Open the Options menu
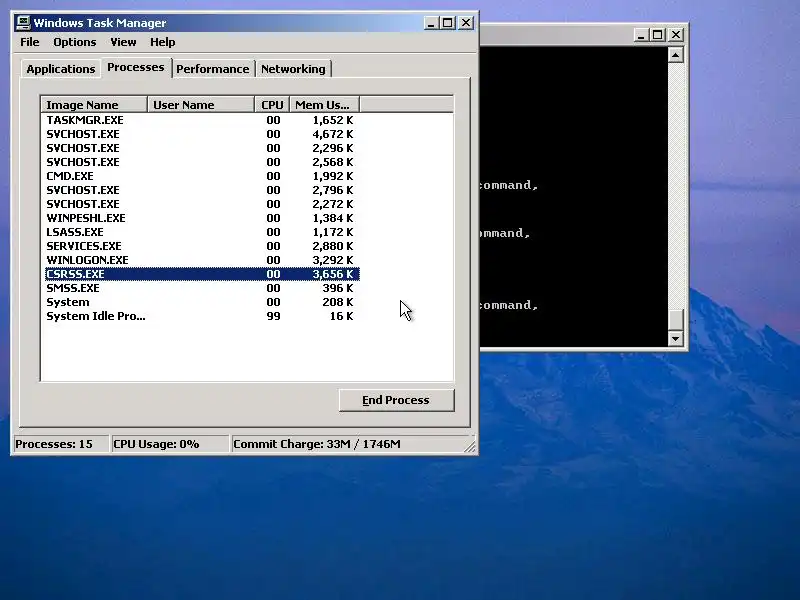Viewport: 800px width, 600px height. click(74, 42)
